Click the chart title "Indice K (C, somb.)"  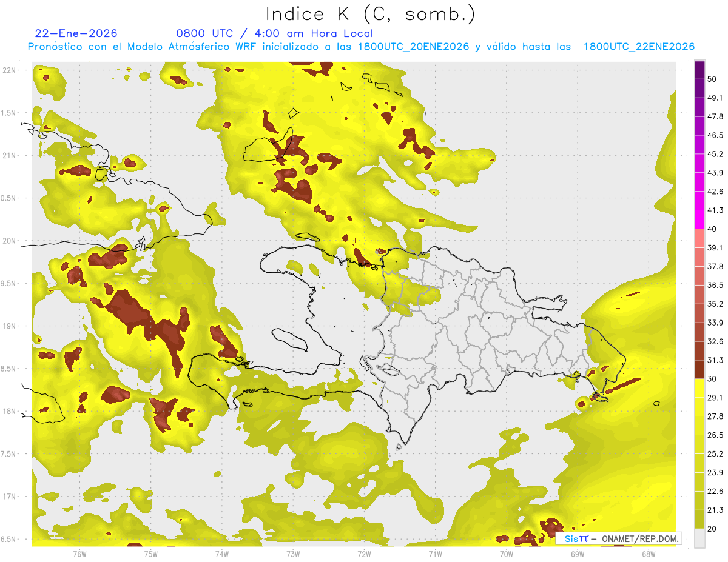(370, 14)
